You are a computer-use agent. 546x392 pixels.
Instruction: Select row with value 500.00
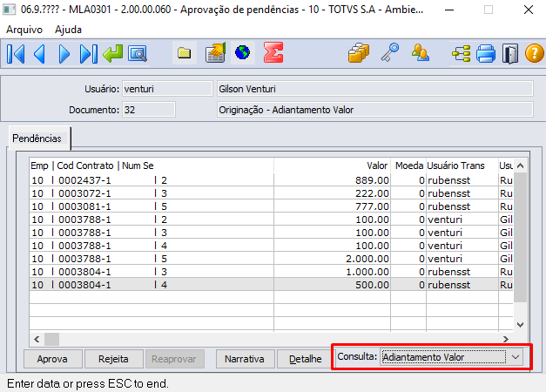272,285
